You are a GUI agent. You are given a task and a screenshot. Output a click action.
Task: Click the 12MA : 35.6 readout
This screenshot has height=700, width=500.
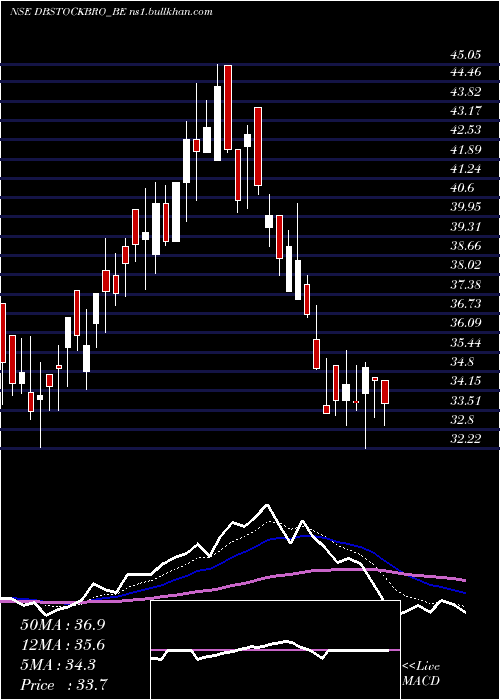(62, 645)
